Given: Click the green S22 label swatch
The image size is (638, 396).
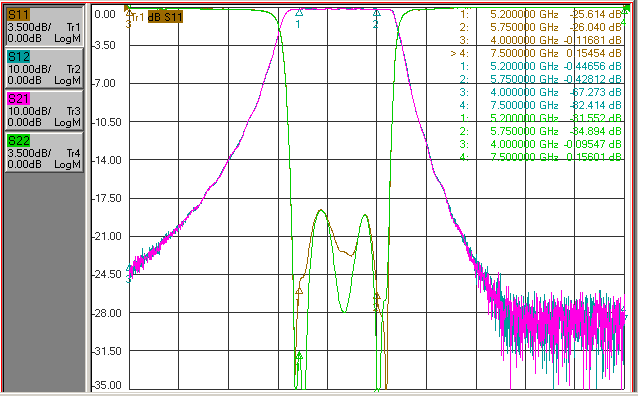Looking at the screenshot, I should 19,141.
